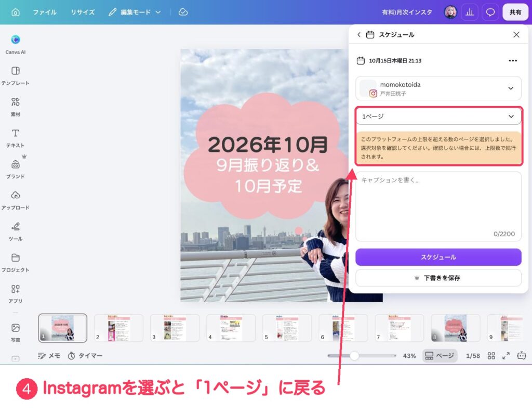Select page 3 thumbnail

(175, 328)
